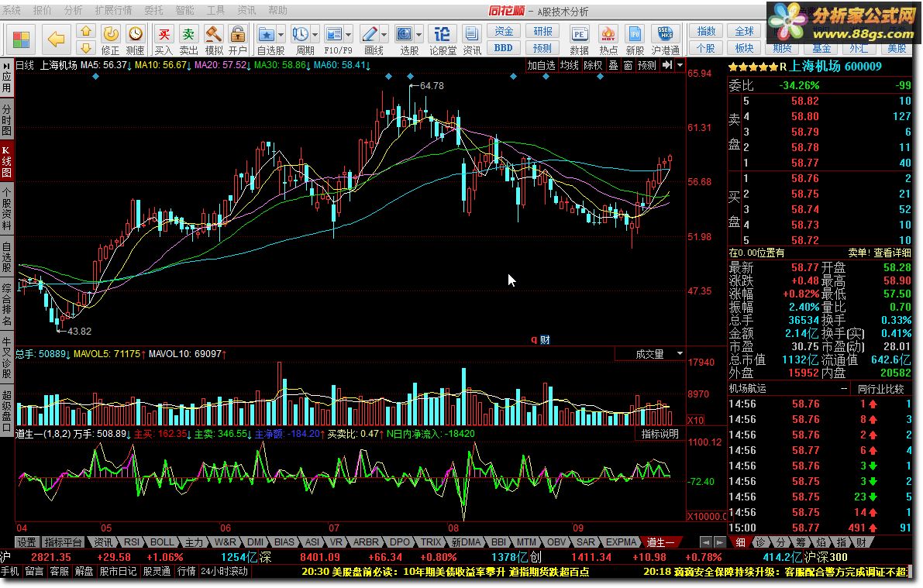Viewport: 923px width, 588px height.
Task: Open the 报价 menu
Action: (43, 11)
